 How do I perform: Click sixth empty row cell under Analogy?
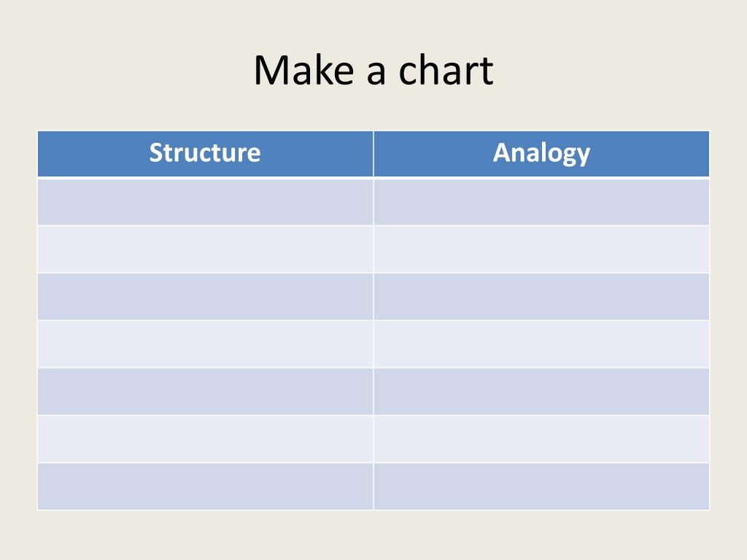click(542, 439)
